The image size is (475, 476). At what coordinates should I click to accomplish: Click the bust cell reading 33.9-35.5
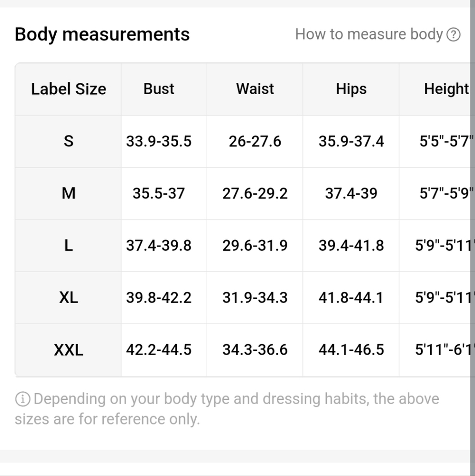(159, 141)
